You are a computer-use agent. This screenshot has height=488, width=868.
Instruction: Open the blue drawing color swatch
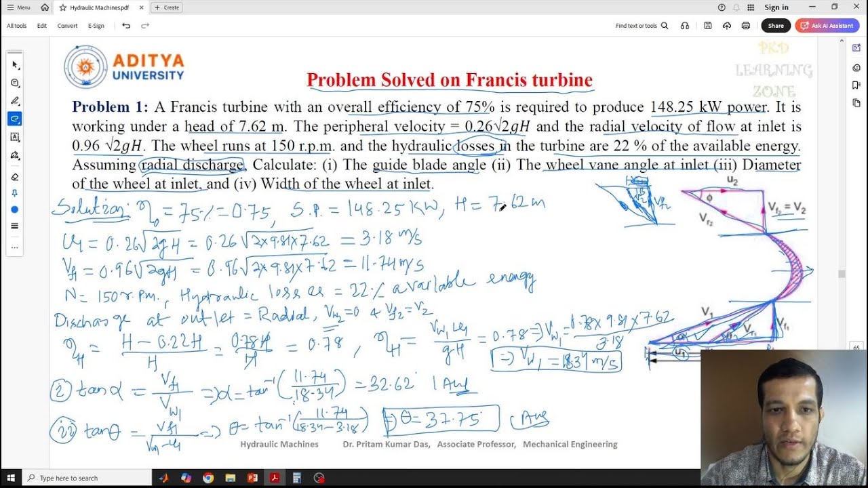point(15,209)
